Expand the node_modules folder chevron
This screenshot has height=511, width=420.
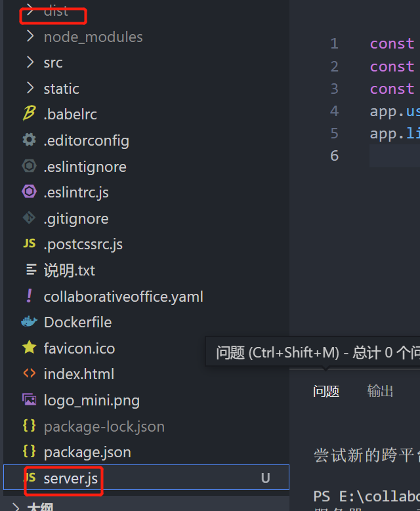click(30, 37)
